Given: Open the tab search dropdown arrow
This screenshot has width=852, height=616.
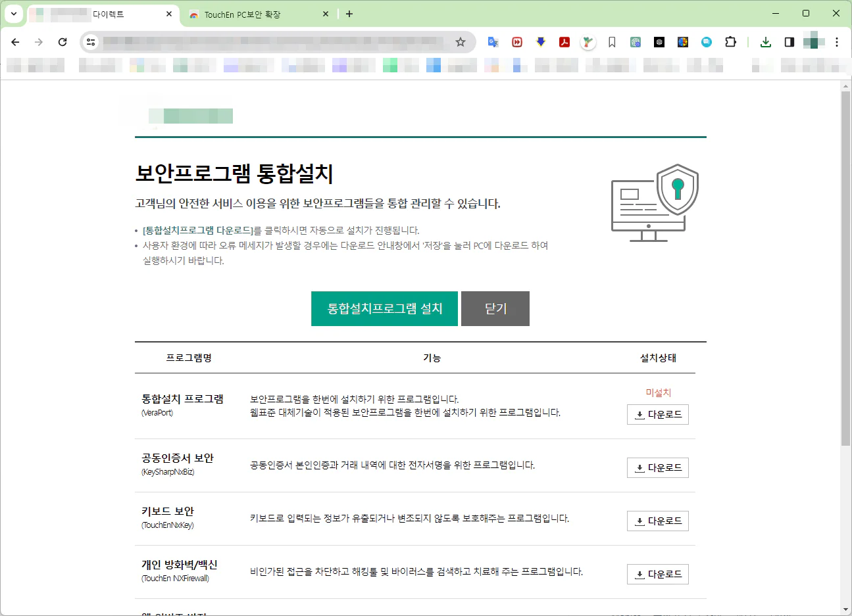Looking at the screenshot, I should click(x=13, y=14).
